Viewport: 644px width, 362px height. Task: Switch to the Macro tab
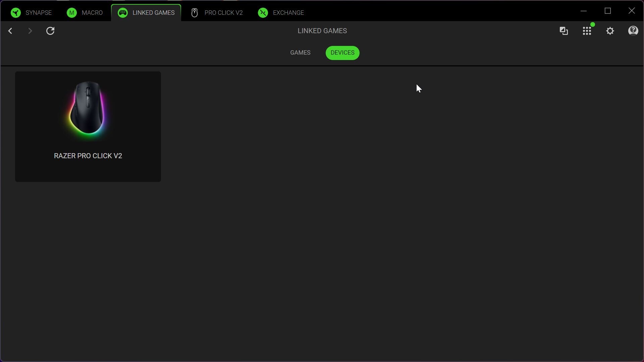[85, 13]
